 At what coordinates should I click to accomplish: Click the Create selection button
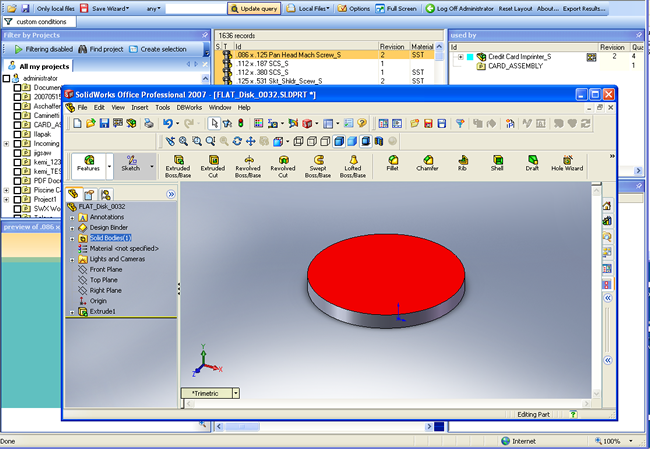tap(158, 49)
